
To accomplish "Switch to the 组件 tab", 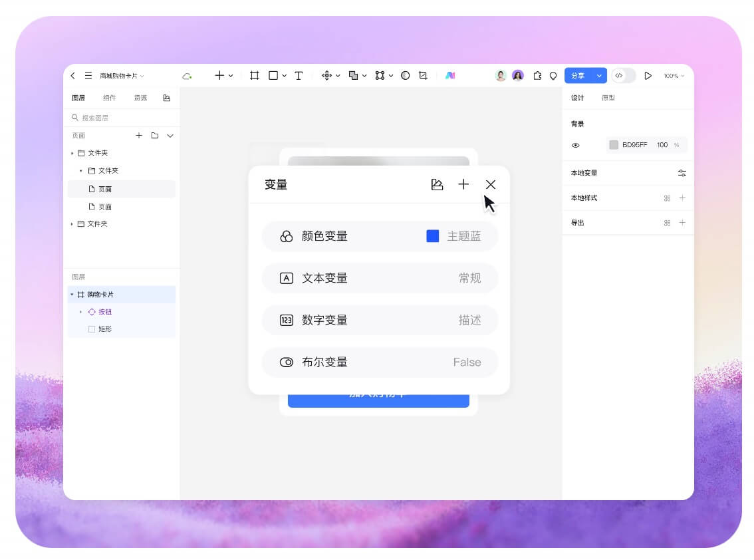I will (x=110, y=97).
